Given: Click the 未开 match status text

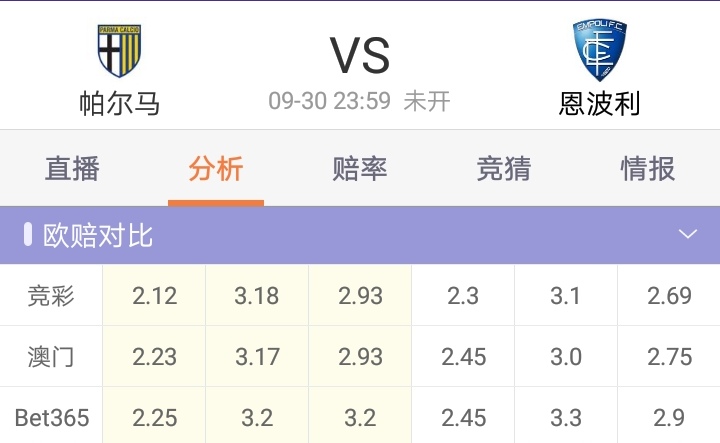Looking at the screenshot, I should coord(427,101).
